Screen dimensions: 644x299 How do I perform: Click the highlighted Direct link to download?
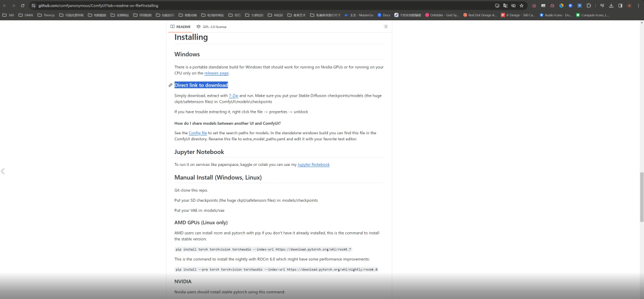pos(201,85)
